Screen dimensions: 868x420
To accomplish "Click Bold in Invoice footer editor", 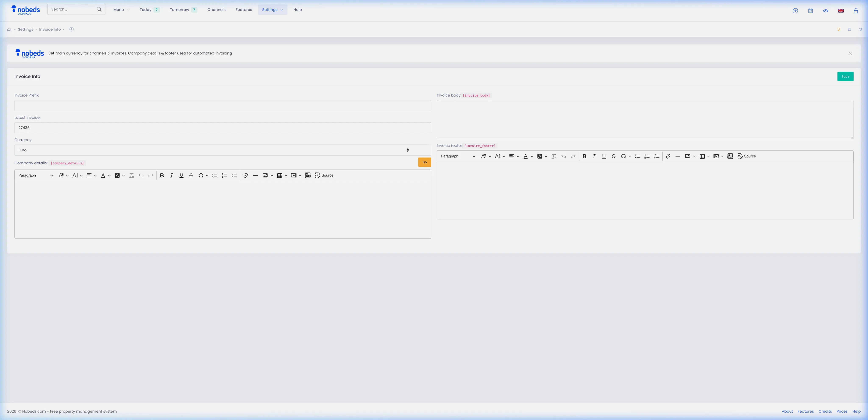I will 584,156.
